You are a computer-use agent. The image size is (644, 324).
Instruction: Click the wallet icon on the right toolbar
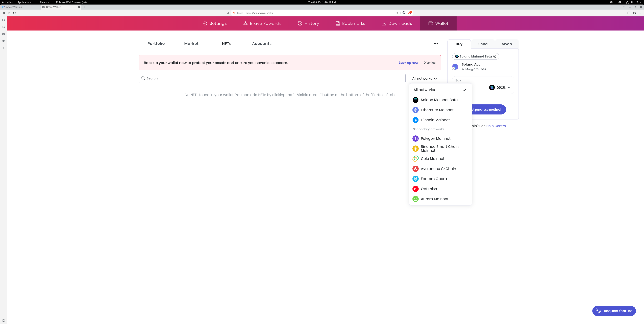tap(635, 13)
